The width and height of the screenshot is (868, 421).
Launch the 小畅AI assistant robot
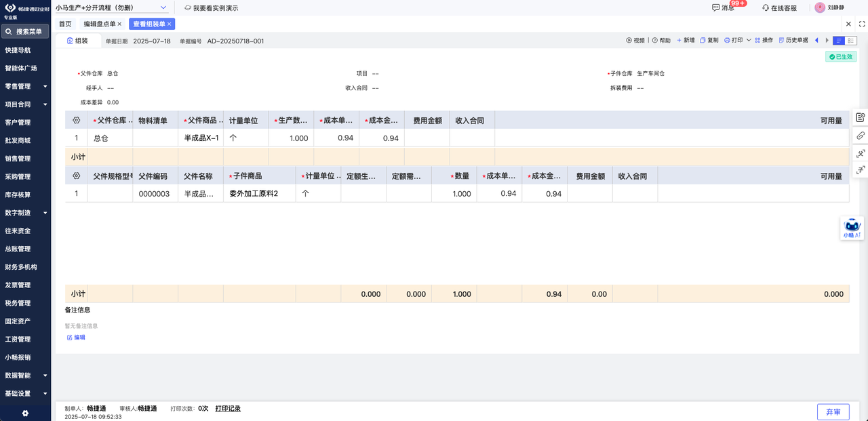click(x=852, y=228)
